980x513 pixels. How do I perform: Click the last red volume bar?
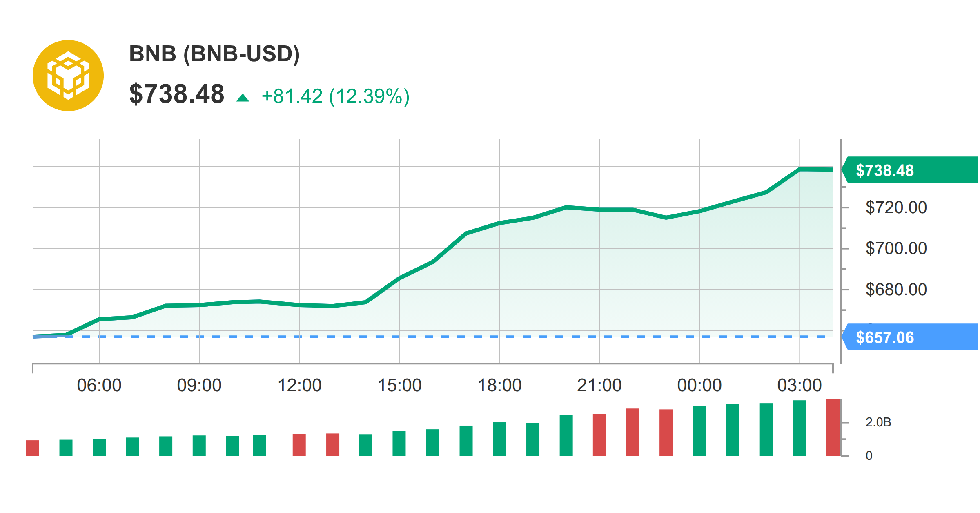833,427
